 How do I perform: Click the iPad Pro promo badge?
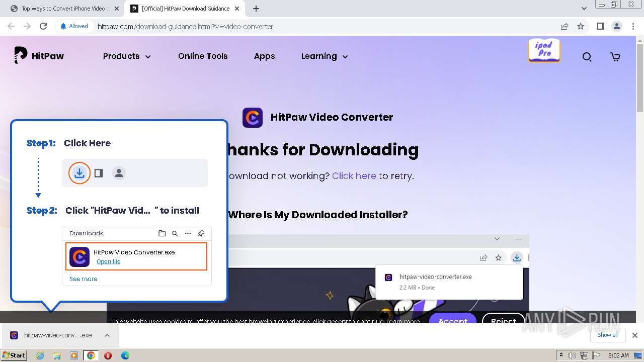point(544,50)
